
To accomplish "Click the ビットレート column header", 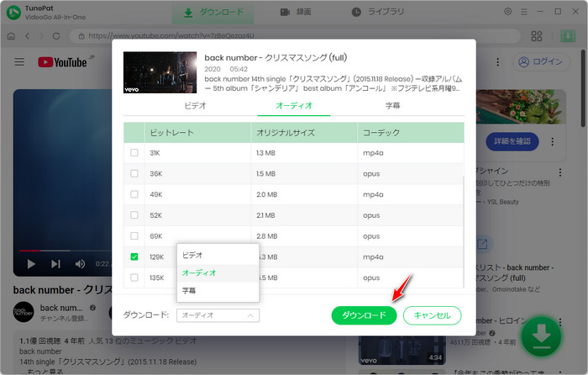I will (x=197, y=133).
